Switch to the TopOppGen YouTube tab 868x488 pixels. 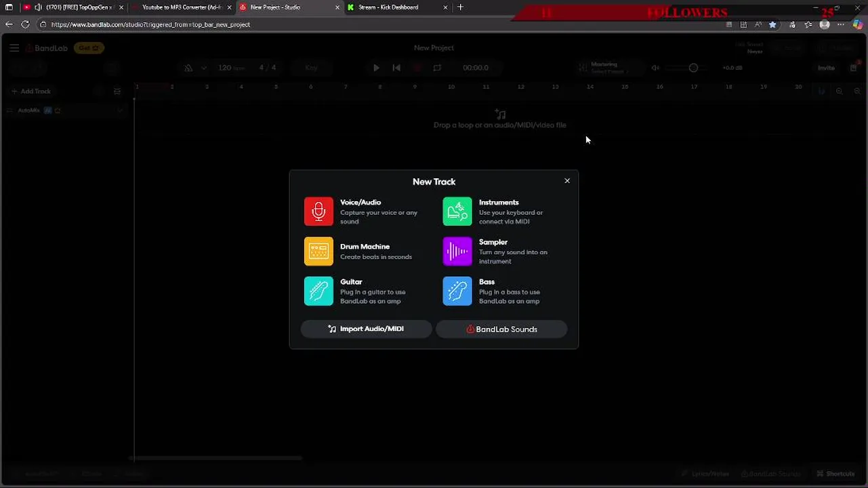pos(73,7)
